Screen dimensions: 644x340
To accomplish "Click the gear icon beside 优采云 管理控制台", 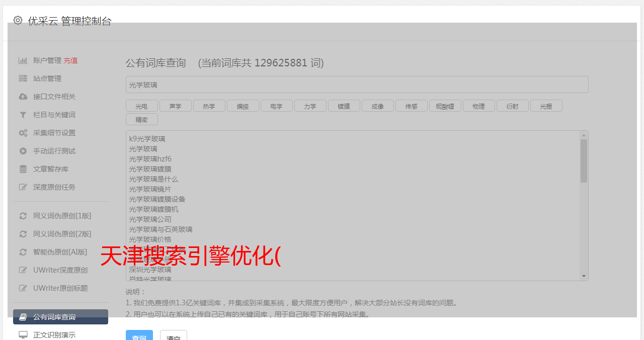I will coord(18,20).
